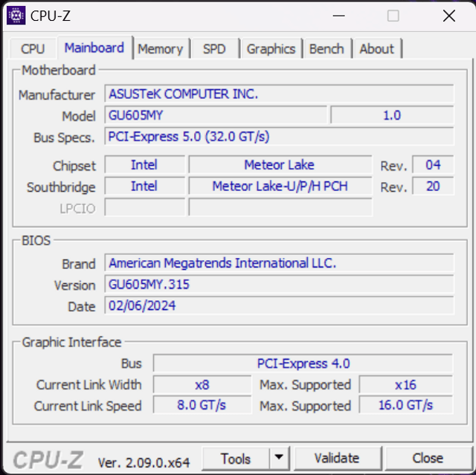Show the Graphics tab
Viewport: 476px width, 475px height.
point(271,49)
